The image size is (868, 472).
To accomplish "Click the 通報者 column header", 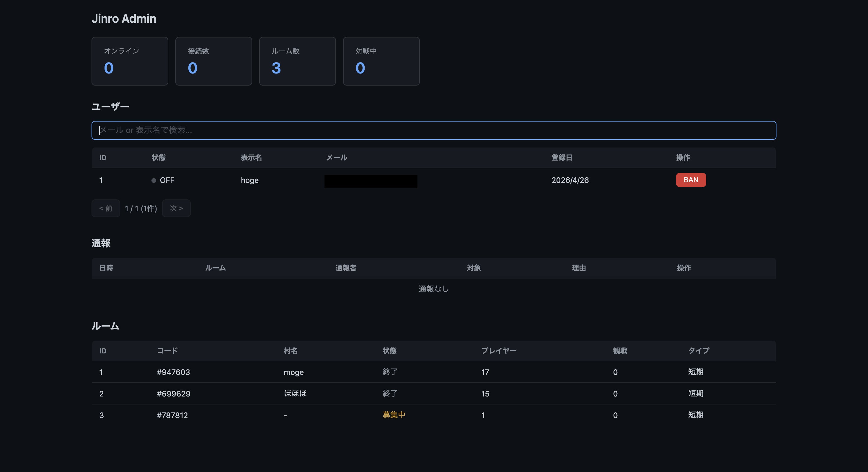I will (346, 268).
